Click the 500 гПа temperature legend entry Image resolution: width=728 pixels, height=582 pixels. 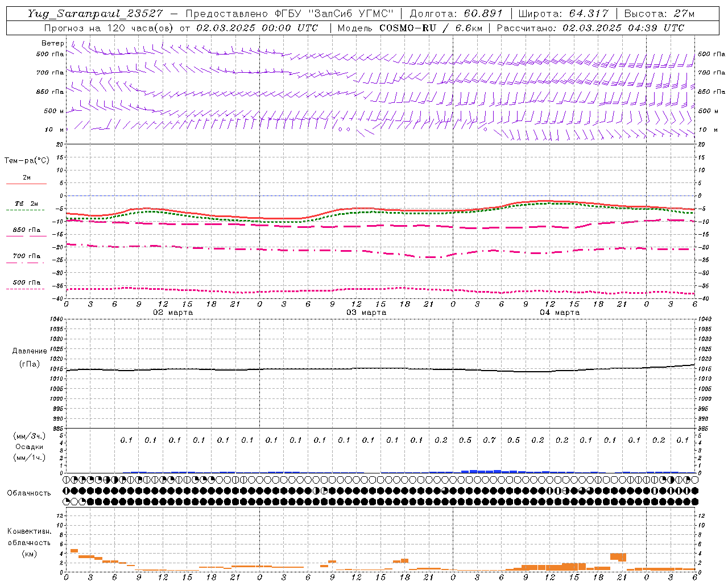click(x=27, y=282)
